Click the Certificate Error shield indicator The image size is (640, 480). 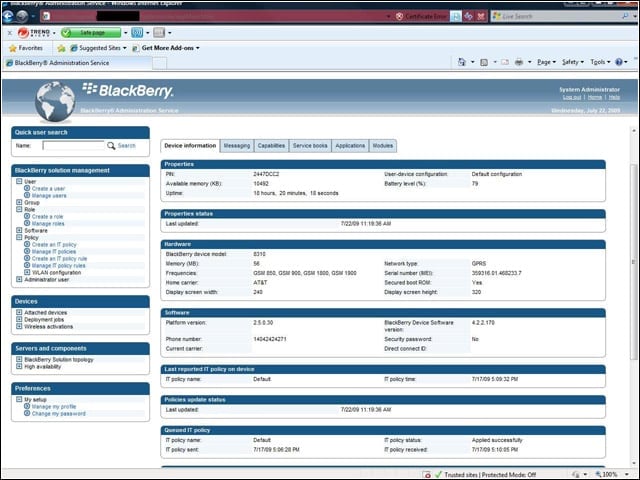421,16
